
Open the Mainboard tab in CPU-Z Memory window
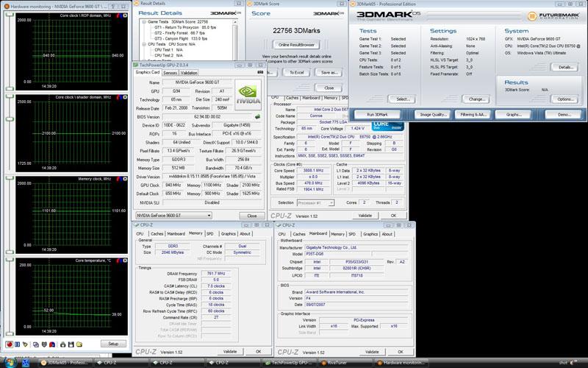pyautogui.click(x=176, y=234)
